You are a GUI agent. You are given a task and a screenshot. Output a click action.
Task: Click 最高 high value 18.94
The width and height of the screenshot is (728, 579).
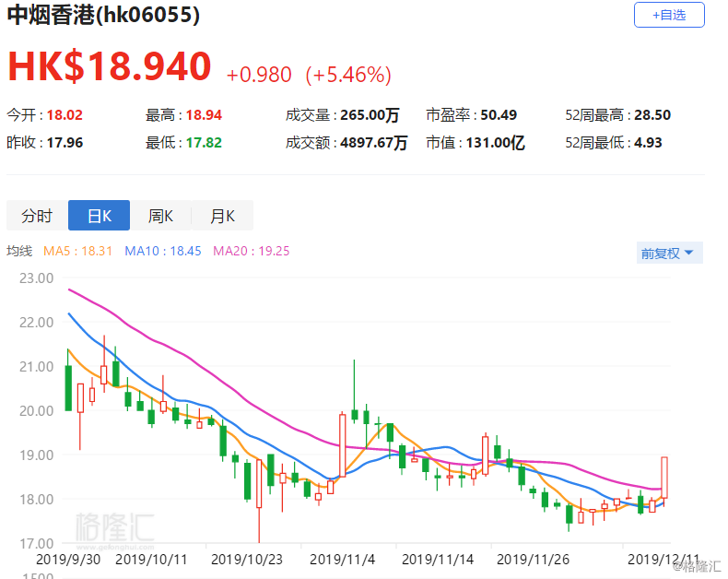click(x=204, y=114)
